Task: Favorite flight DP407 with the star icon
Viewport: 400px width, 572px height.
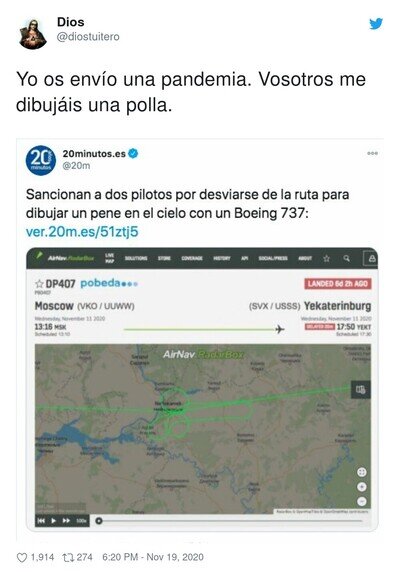Action: [39, 284]
